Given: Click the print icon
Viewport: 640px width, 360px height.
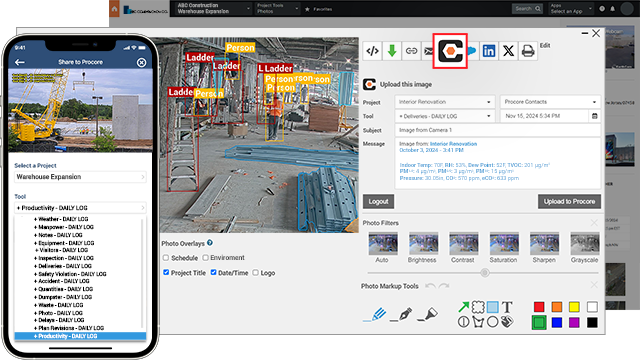Looking at the screenshot, I should click(528, 51).
